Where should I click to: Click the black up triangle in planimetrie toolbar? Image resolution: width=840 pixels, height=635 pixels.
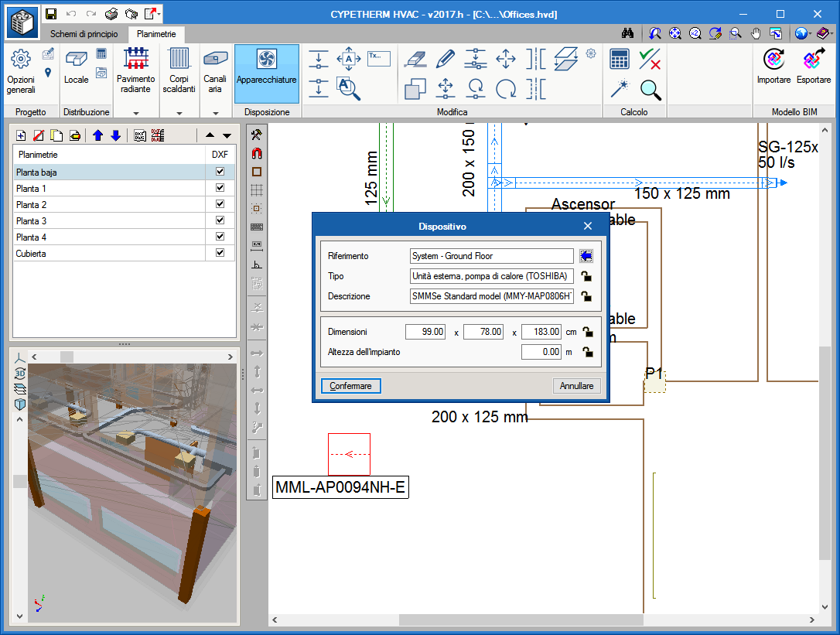pos(210,135)
